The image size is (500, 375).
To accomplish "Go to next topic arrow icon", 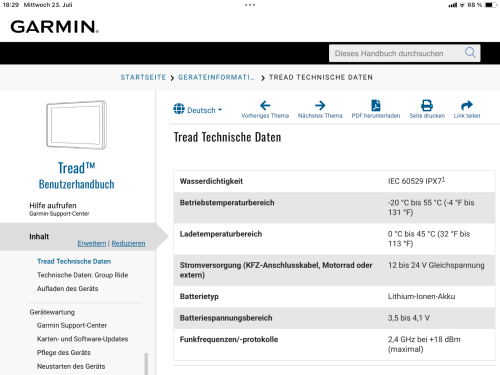I will point(320,105).
